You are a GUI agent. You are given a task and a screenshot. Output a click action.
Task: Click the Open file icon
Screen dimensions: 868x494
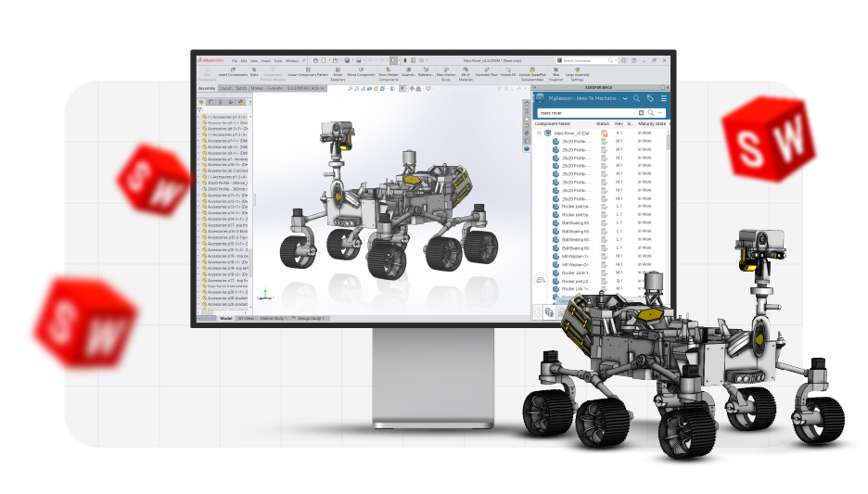coord(336,60)
